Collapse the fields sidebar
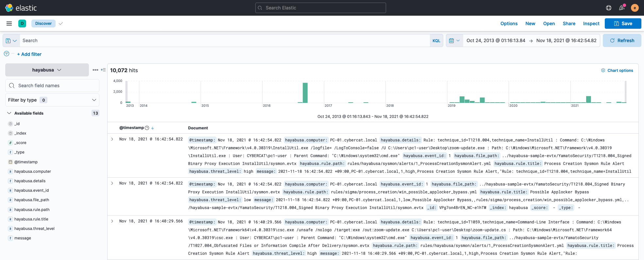Screen dimensions: 644x260 pyautogui.click(x=103, y=70)
